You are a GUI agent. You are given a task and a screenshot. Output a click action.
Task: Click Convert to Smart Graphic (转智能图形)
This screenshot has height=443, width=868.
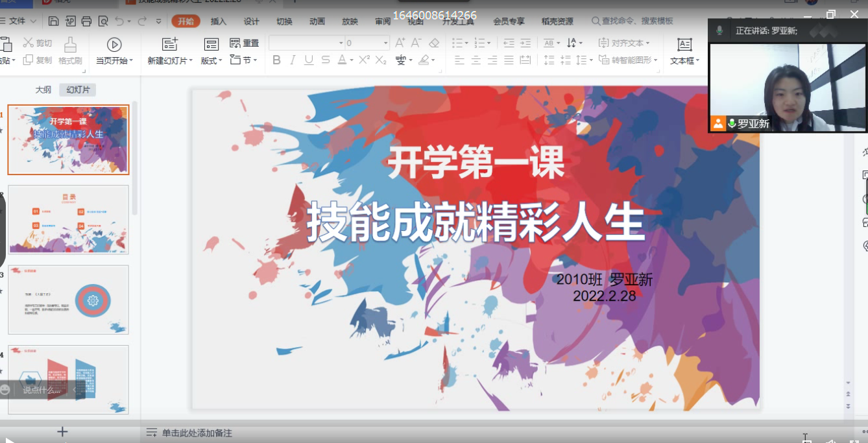point(627,60)
